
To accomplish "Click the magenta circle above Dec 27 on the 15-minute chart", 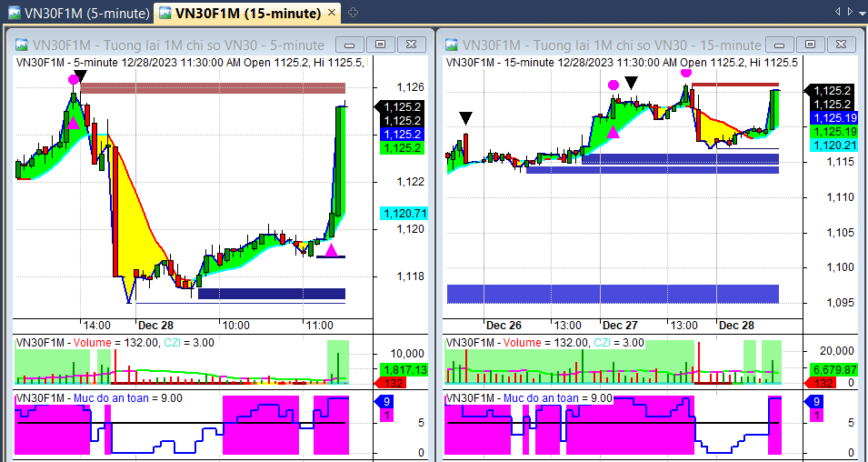I will pos(614,85).
